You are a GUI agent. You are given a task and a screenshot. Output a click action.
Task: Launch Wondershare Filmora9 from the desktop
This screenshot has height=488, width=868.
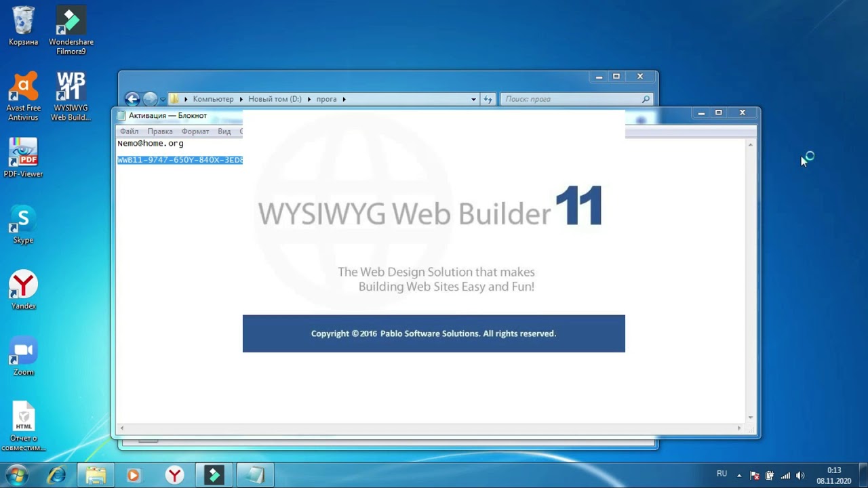[71, 30]
